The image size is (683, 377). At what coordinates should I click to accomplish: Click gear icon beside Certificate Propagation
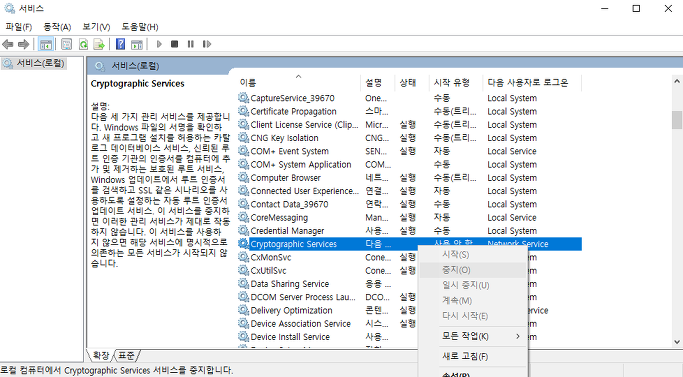243,111
